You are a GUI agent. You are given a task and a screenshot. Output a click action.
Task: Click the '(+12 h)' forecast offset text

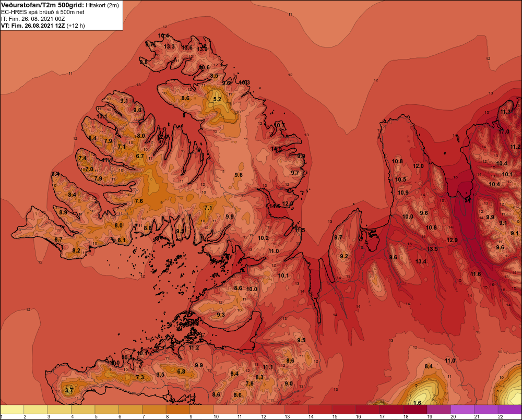(76, 26)
